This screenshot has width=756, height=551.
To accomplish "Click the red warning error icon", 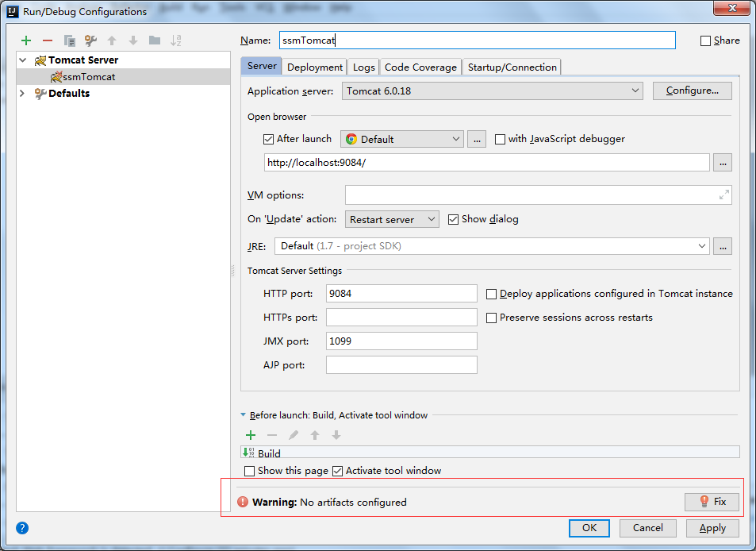I will click(x=243, y=502).
